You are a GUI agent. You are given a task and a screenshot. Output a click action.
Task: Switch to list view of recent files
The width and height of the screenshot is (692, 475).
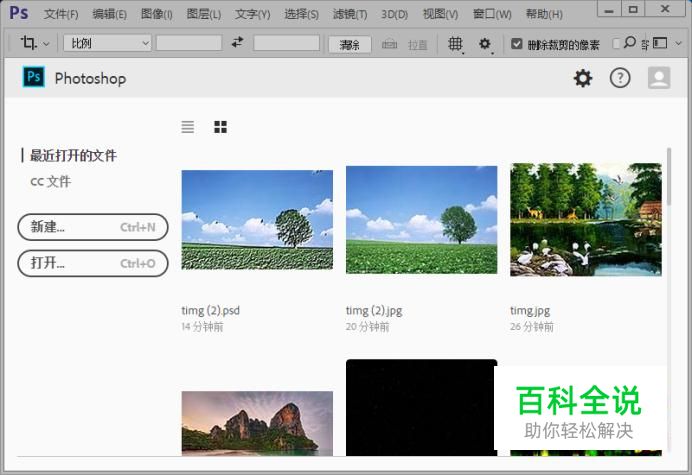pos(188,127)
